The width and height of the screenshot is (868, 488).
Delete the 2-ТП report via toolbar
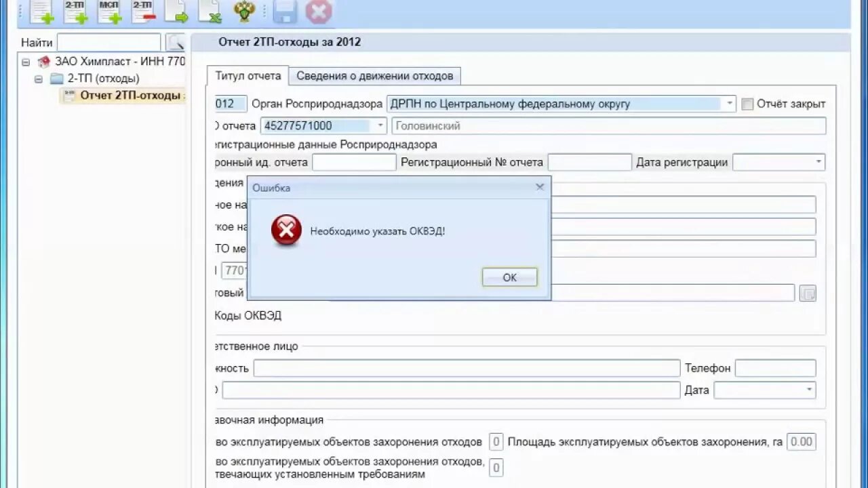click(143, 12)
